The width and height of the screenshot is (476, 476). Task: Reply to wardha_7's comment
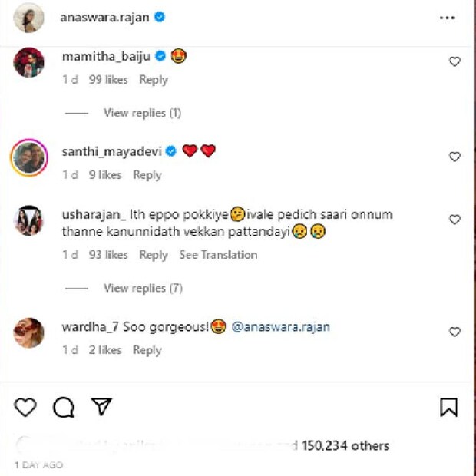tap(147, 350)
